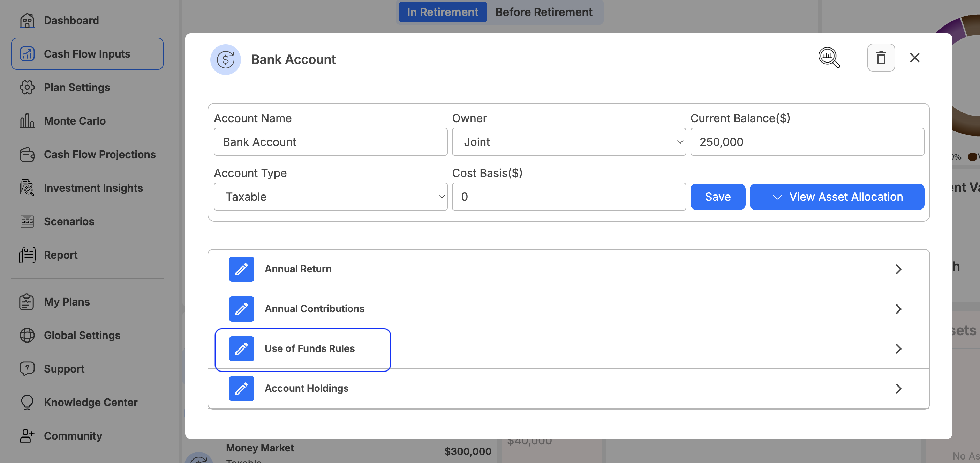The image size is (980, 463).
Task: Open the Owner dropdown showing Joint
Action: click(x=568, y=142)
